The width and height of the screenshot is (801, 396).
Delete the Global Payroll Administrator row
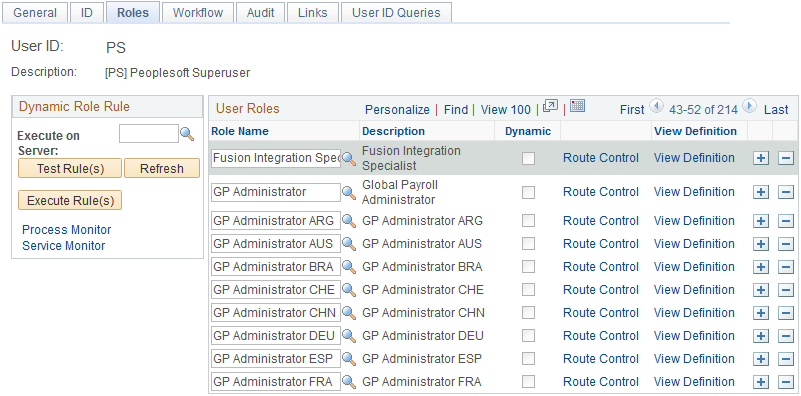[x=786, y=193]
